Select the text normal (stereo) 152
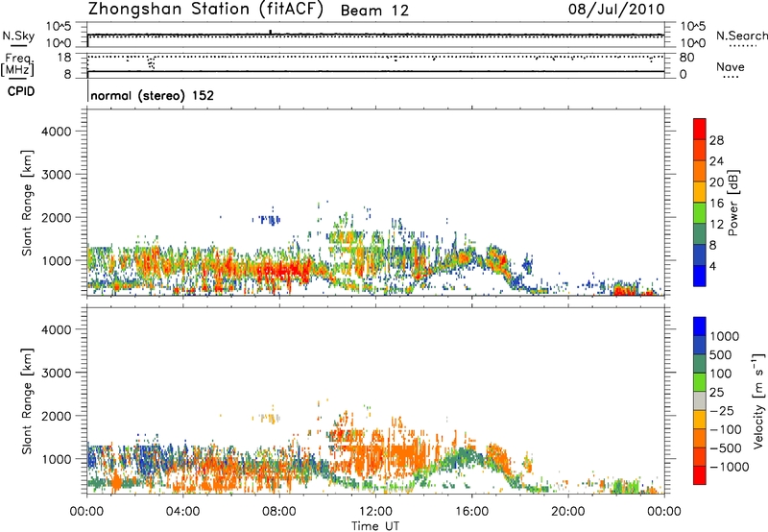The width and height of the screenshot is (768, 532). [153, 95]
